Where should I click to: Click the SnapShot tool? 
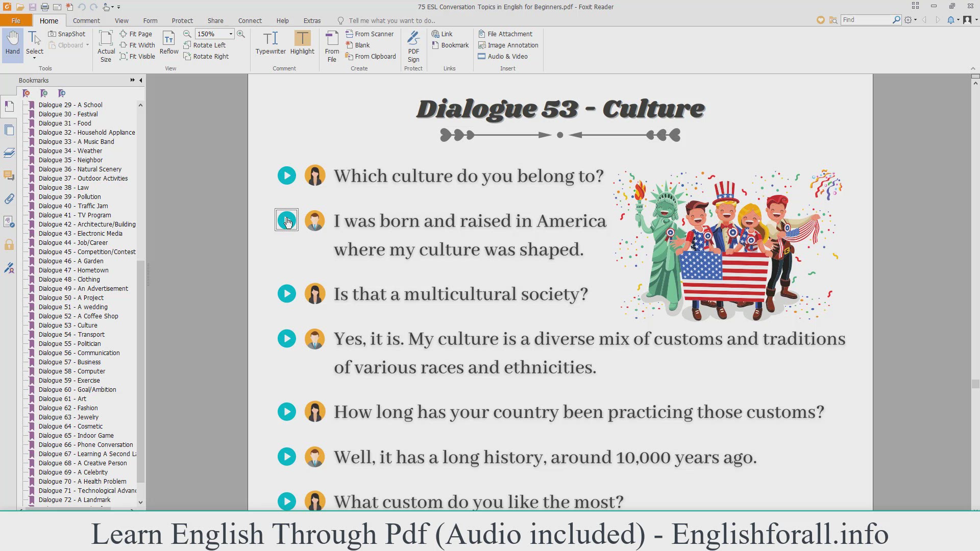point(67,34)
